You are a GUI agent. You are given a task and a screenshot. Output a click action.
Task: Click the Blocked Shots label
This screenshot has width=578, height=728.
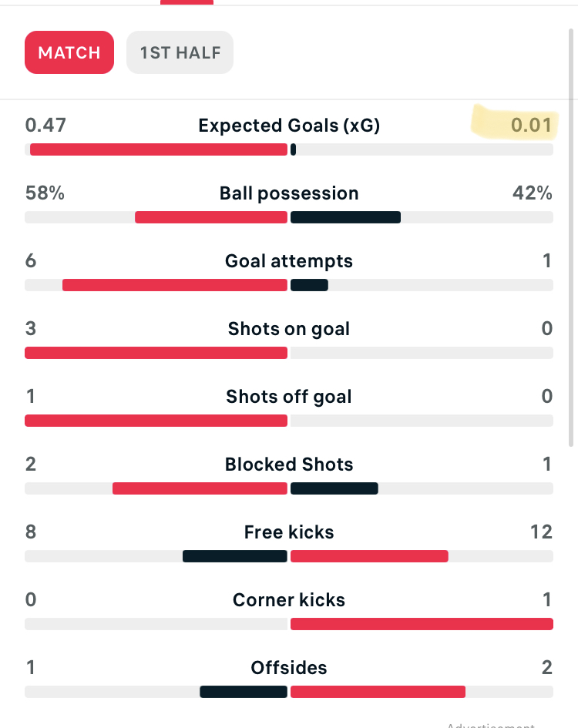(x=289, y=465)
